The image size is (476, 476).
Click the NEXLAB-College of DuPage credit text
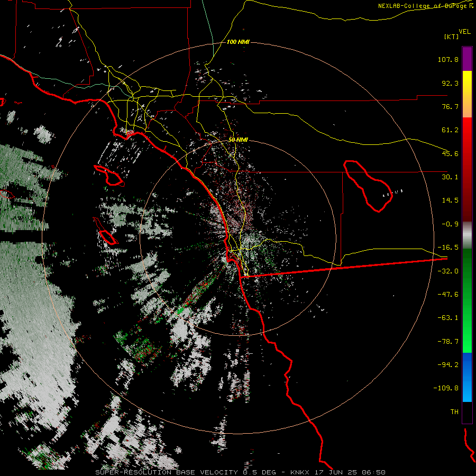tap(425, 6)
